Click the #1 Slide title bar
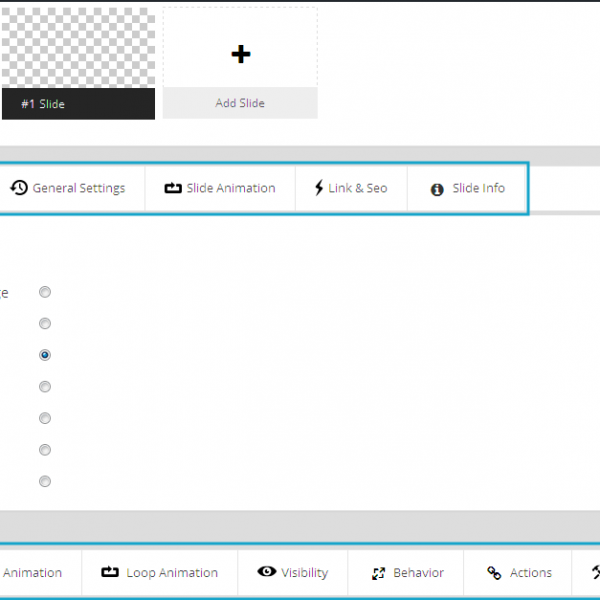This screenshot has height=600, width=600. click(x=78, y=104)
